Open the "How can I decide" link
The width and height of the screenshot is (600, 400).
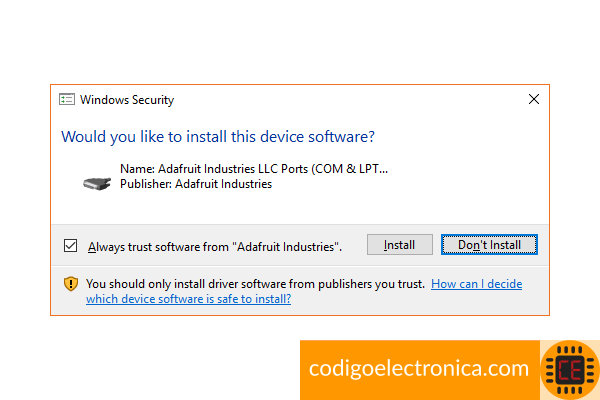476,284
